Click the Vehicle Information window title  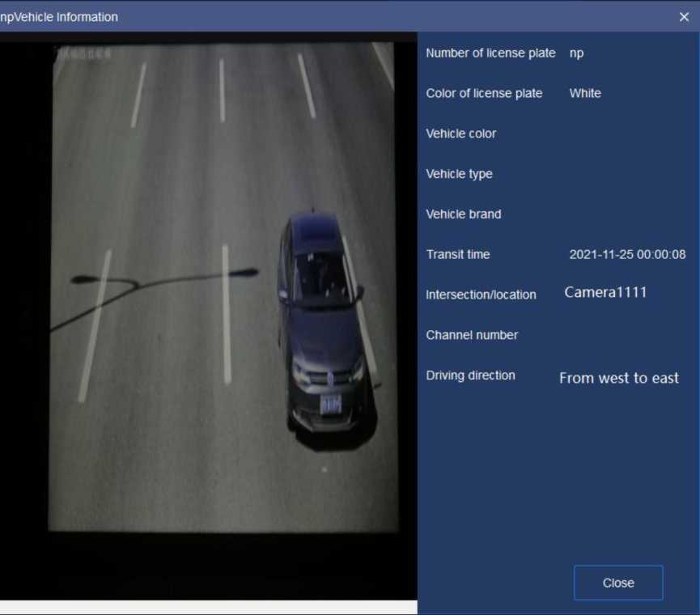(x=59, y=17)
